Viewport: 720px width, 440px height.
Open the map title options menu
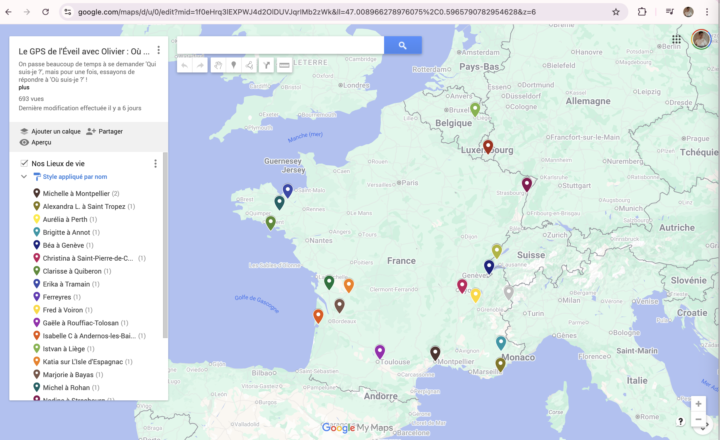pyautogui.click(x=158, y=50)
